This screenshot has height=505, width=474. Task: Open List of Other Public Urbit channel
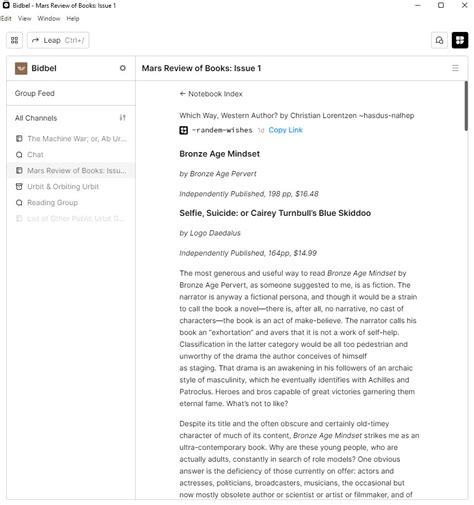pyautogui.click(x=71, y=219)
